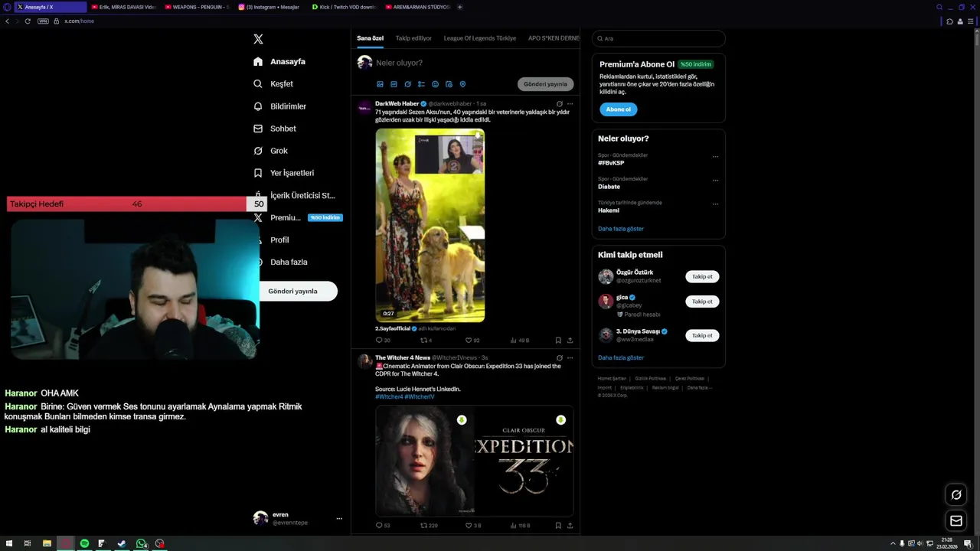
Task: Open floating Grok button bottom right
Action: click(x=956, y=495)
